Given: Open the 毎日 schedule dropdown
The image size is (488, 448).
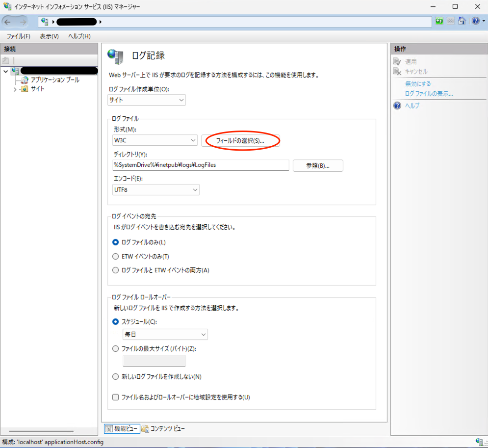Looking at the screenshot, I should pos(165,334).
